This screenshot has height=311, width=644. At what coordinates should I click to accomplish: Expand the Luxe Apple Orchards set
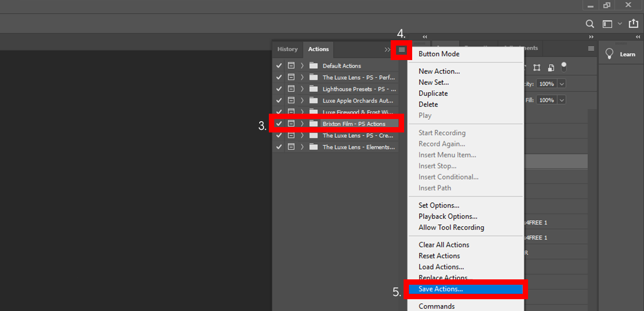coord(302,101)
